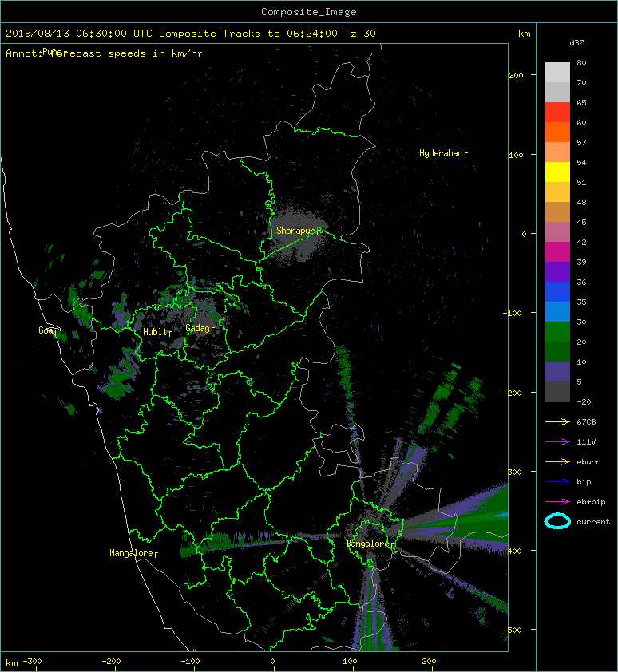Click the Mangalore city label
The width and height of the screenshot is (618, 672).
click(131, 553)
